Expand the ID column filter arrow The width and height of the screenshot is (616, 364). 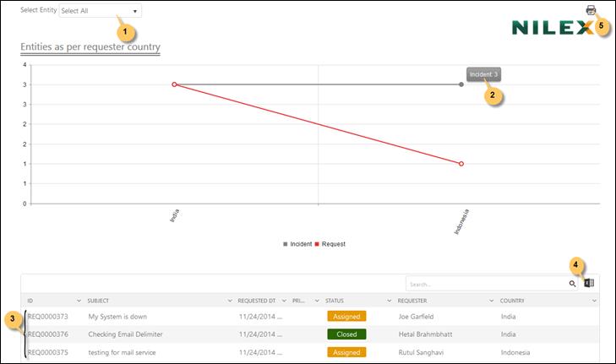tap(79, 301)
